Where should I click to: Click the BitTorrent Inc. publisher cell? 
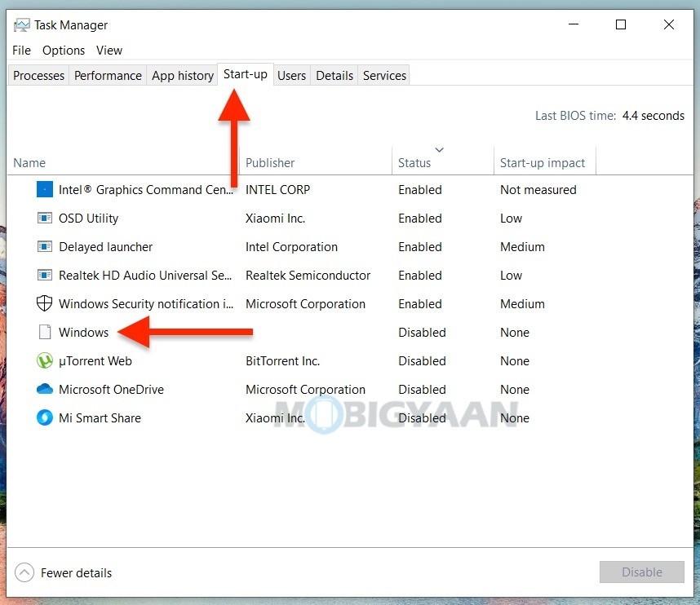tap(282, 361)
